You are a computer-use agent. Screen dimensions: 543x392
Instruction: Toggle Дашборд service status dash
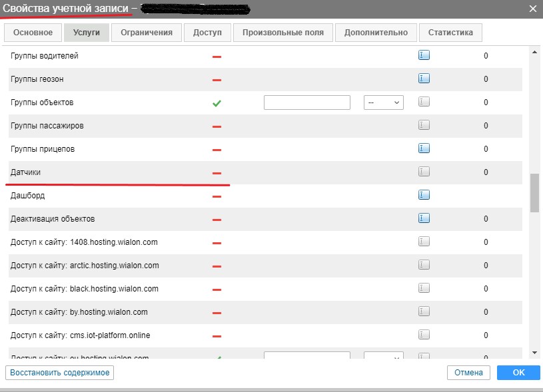coord(217,196)
